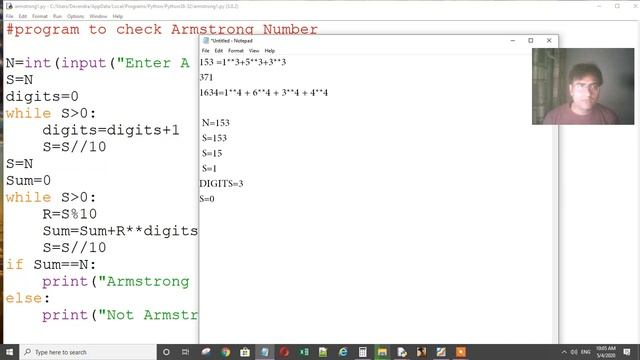Open the Edit menu in IDLE editor
The image size is (640, 360).
23,16
